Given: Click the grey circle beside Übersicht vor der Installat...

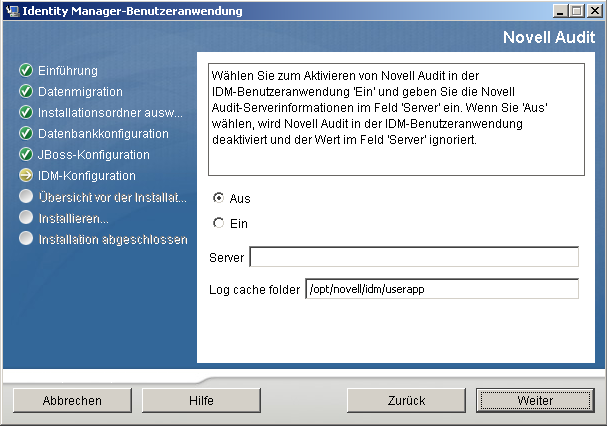Looking at the screenshot, I should [26, 196].
